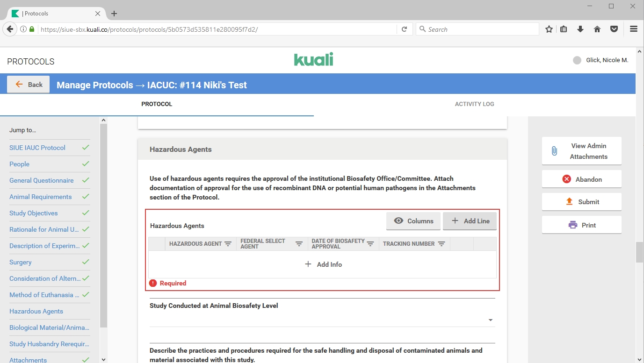
Task: Click the Back button
Action: tap(29, 85)
